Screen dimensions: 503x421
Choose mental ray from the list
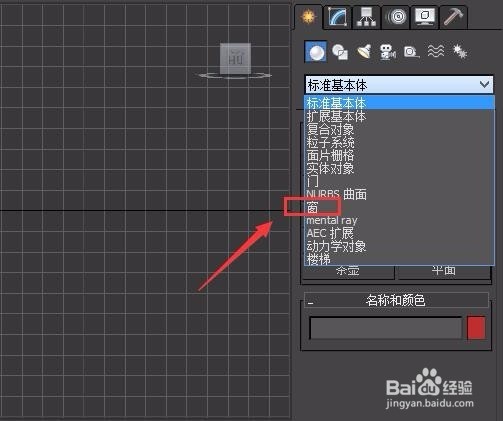point(399,220)
